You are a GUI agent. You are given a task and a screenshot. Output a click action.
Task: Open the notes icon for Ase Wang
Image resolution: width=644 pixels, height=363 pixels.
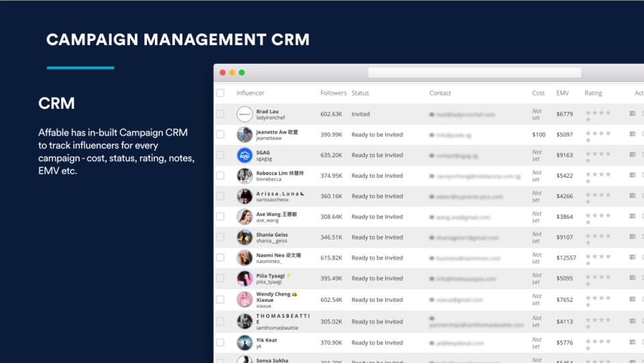[633, 216]
